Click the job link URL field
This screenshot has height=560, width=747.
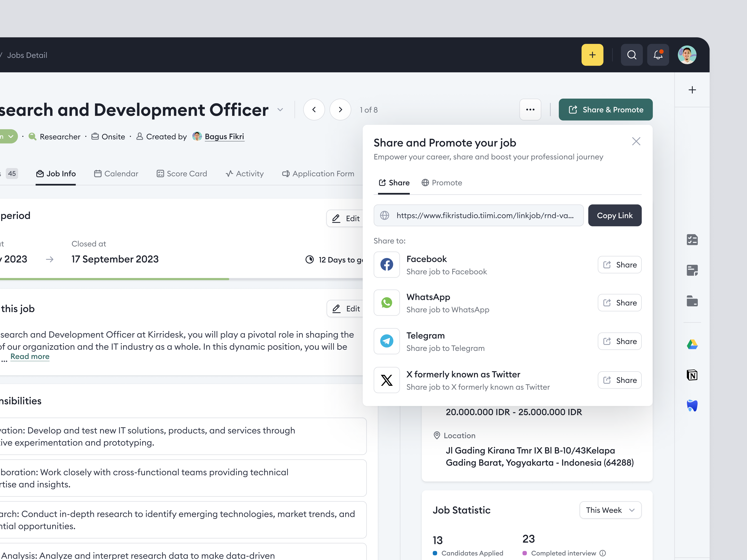pyautogui.click(x=479, y=215)
